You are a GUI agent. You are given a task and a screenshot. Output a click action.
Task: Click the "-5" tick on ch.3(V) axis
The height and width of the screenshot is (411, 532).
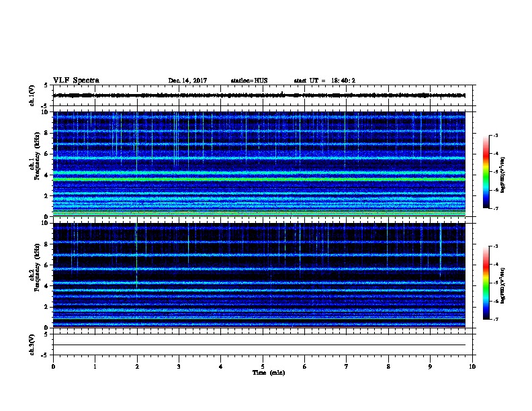45,355
